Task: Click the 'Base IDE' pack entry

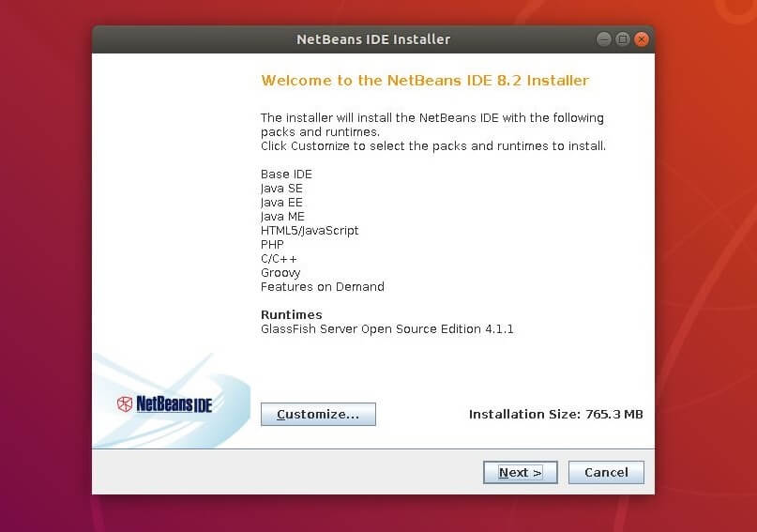Action: click(286, 174)
